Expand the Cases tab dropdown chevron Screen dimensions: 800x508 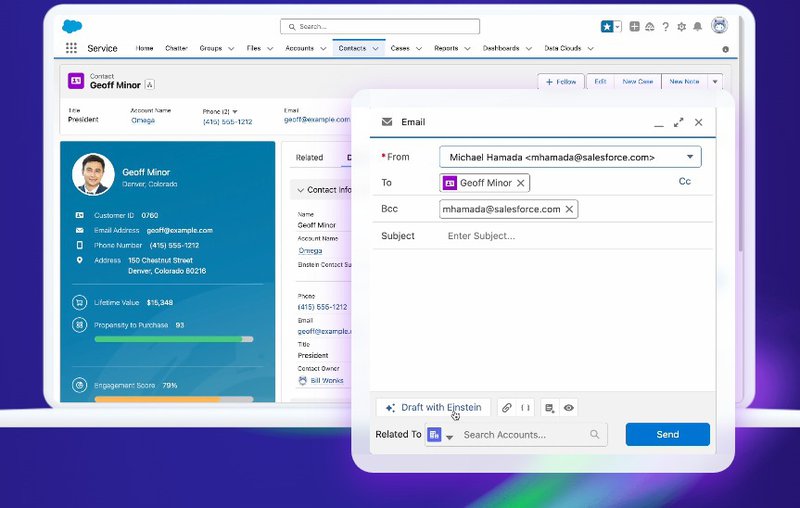coord(419,48)
